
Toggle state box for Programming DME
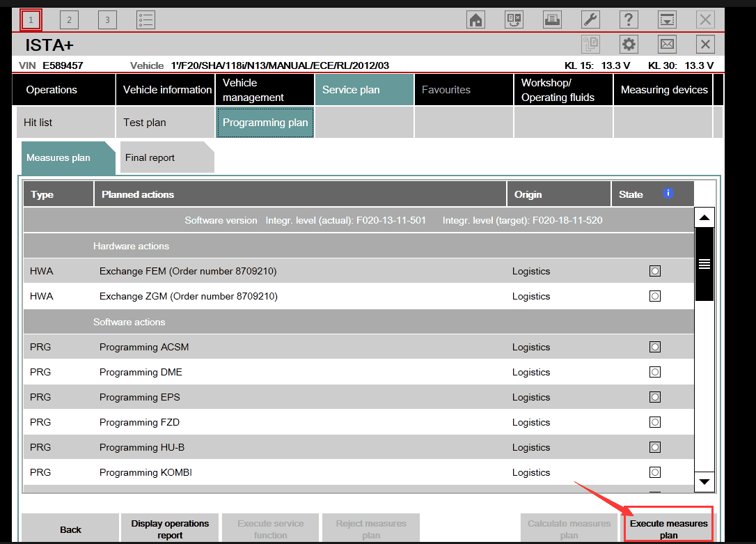point(655,372)
